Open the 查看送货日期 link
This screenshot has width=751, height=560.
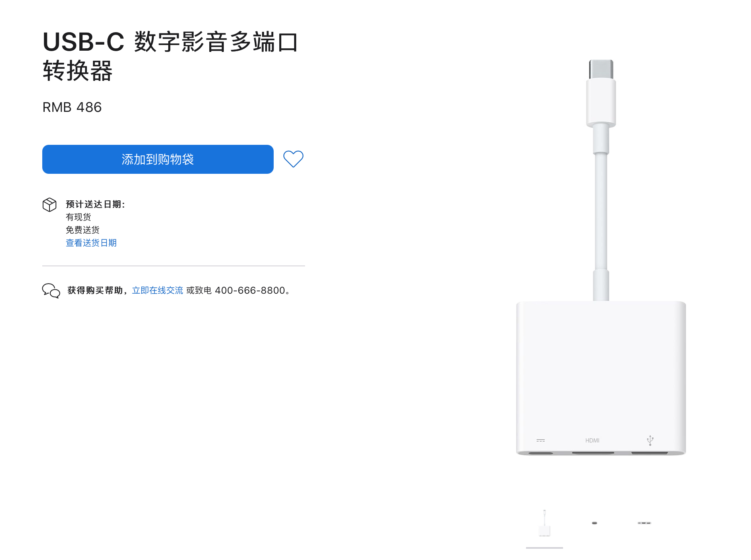91,243
